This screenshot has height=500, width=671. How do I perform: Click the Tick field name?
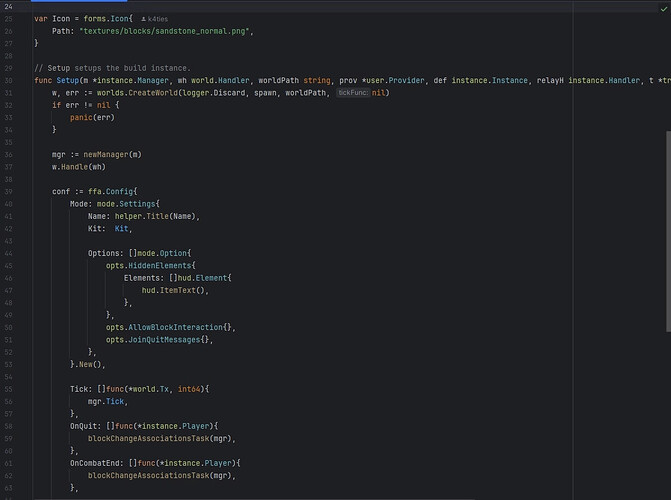pyautogui.click(x=79, y=389)
